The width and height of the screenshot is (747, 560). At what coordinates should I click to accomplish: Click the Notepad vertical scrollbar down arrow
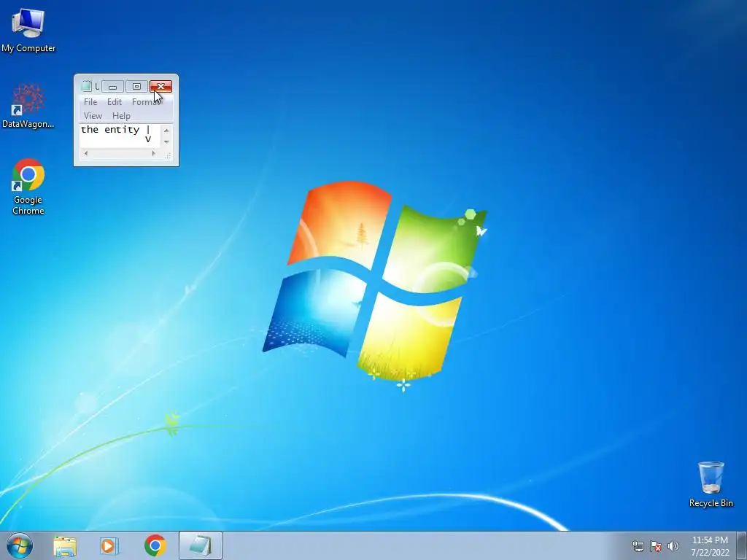point(166,142)
